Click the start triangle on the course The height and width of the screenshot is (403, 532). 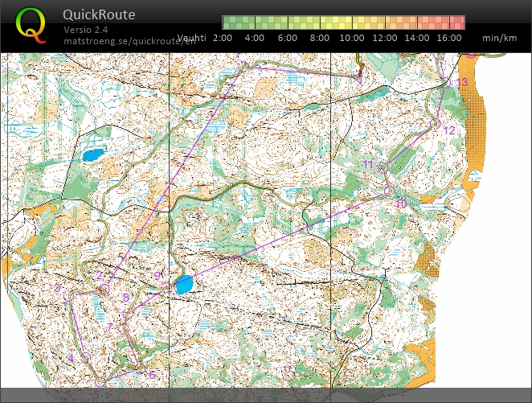pos(359,77)
